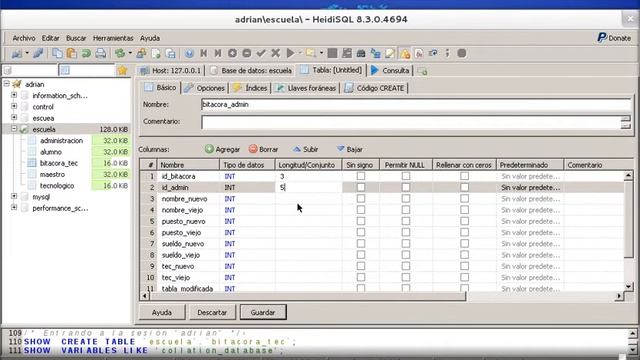Open new query tab icon next to Consulta
640x360 pixels.
[x=422, y=71]
